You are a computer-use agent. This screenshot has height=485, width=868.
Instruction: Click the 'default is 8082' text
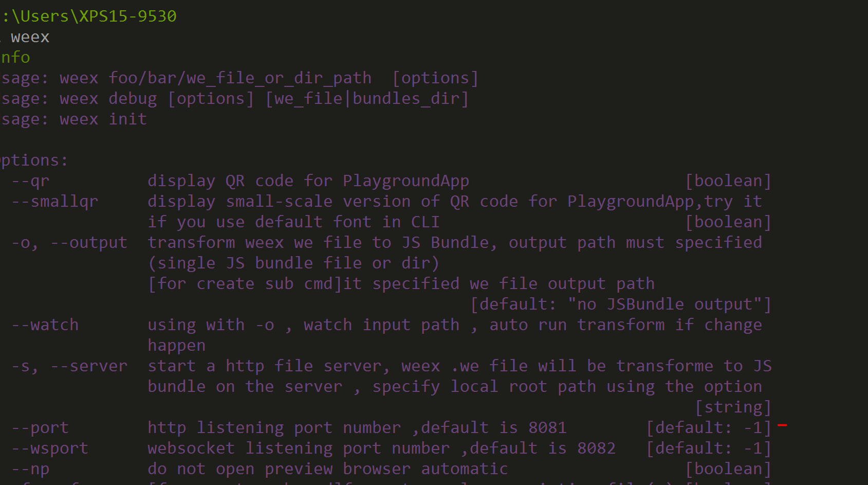[x=542, y=448]
